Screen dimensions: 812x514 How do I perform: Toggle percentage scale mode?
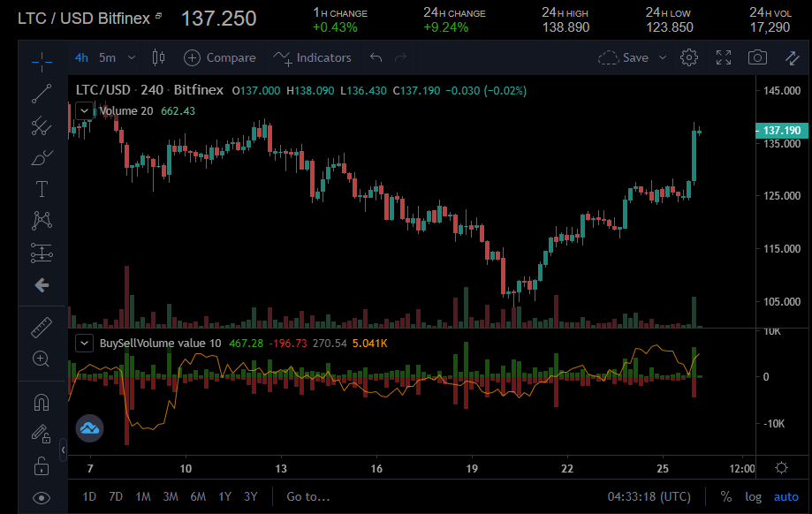[x=726, y=497]
